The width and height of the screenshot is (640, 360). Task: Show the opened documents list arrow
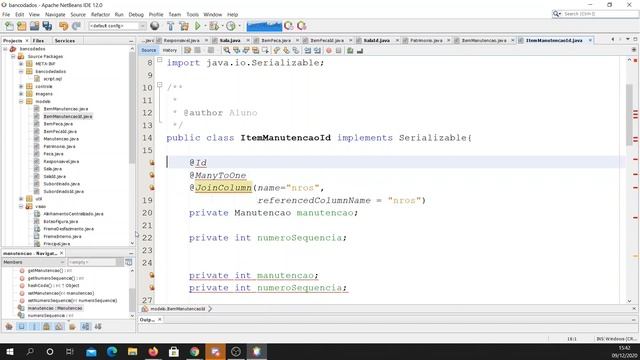[x=627, y=40]
